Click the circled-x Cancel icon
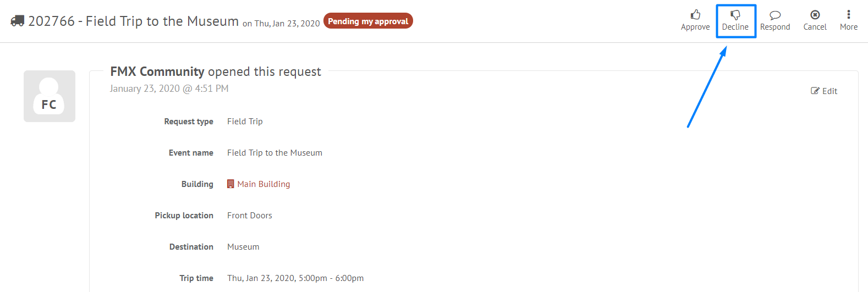This screenshot has width=868, height=292. (x=815, y=15)
